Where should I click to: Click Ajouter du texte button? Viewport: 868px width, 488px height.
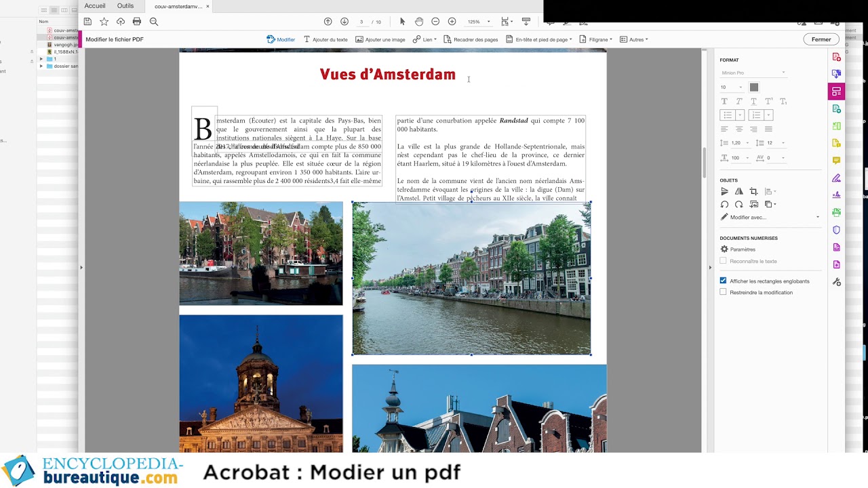[325, 39]
